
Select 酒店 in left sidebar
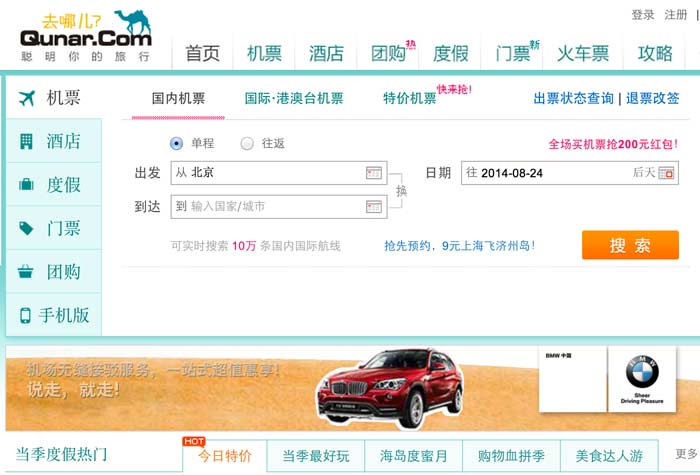point(54,141)
